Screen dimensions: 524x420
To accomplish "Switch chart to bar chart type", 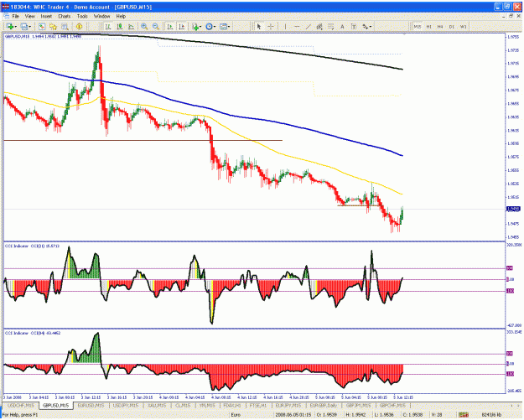I will [108, 26].
